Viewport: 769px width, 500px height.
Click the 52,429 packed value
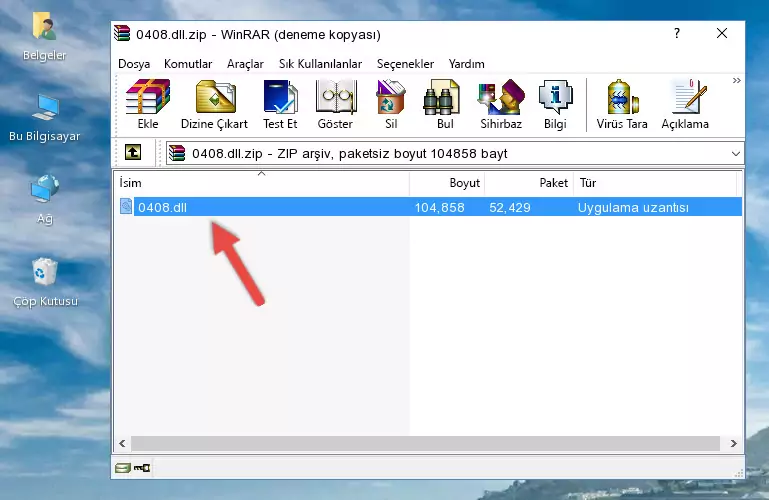pos(510,207)
